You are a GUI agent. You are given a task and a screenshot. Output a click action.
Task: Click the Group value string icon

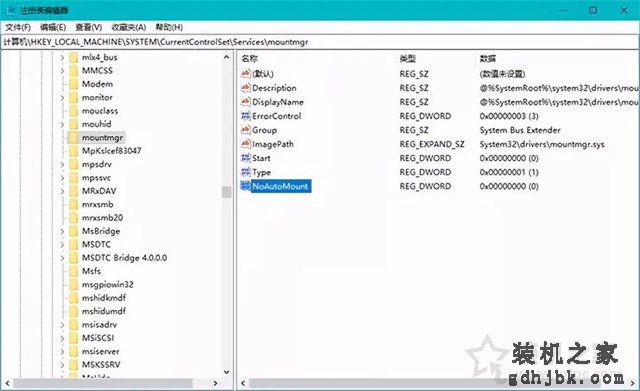pos(246,130)
